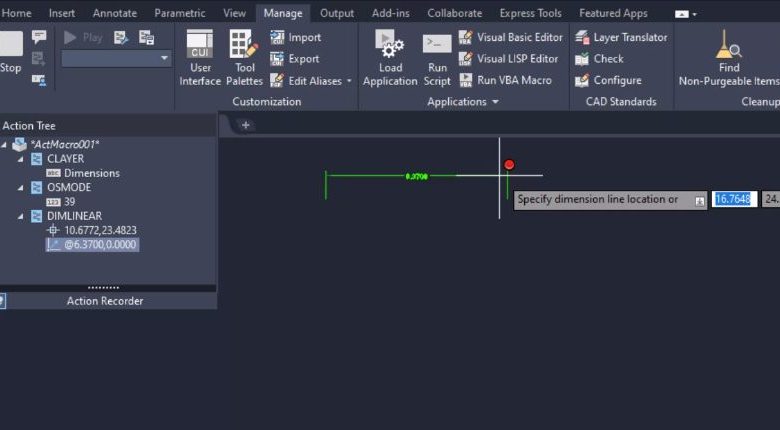
Task: Click the red recording indicator dot
Action: pyautogui.click(x=509, y=165)
